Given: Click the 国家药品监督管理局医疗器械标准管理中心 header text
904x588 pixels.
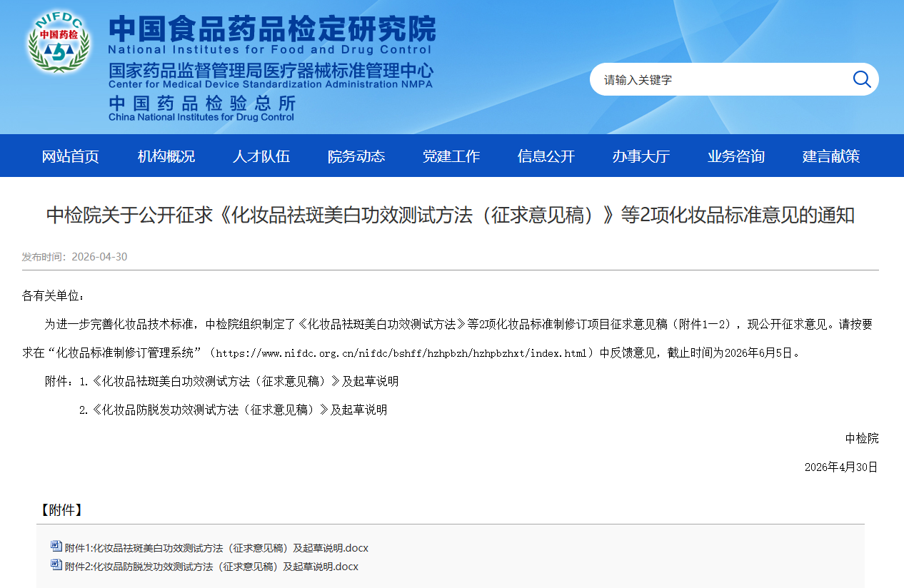Looking at the screenshot, I should 271,71.
